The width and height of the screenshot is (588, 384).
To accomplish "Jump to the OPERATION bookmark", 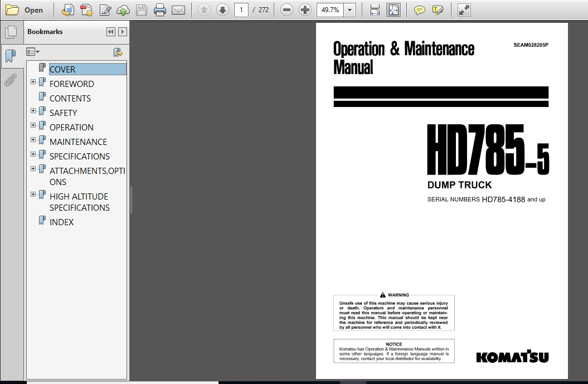I will pos(71,128).
